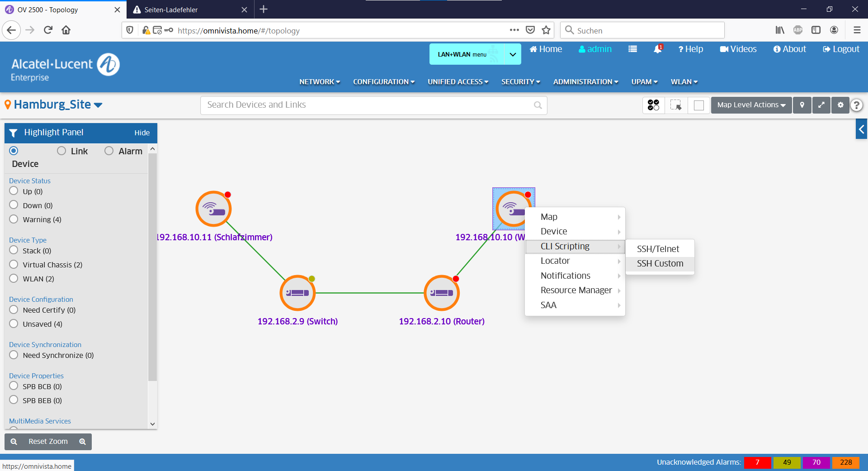
Task: Open the map settings gear icon
Action: tap(840, 105)
